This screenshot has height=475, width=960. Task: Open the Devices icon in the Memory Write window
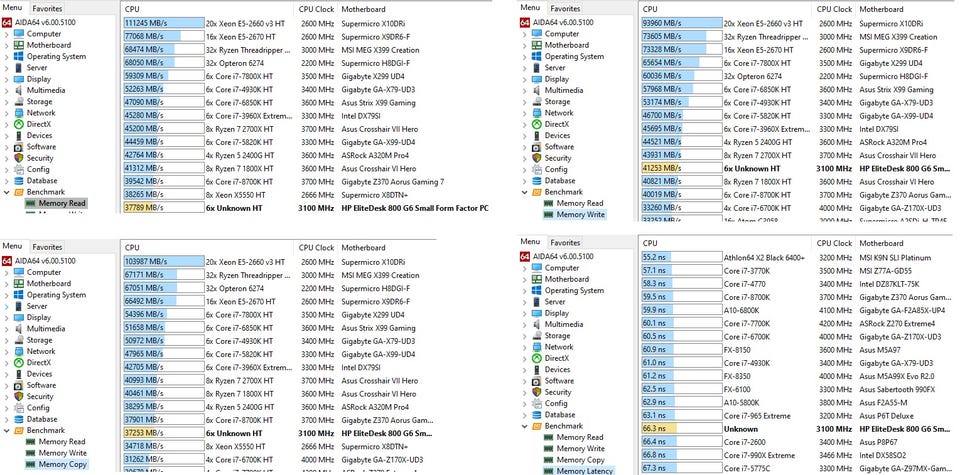[536, 135]
